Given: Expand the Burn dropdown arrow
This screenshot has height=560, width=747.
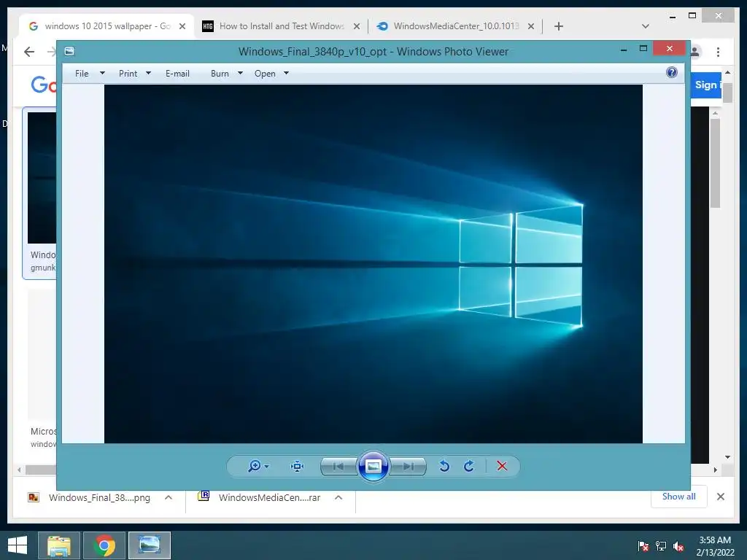Looking at the screenshot, I should tap(240, 74).
